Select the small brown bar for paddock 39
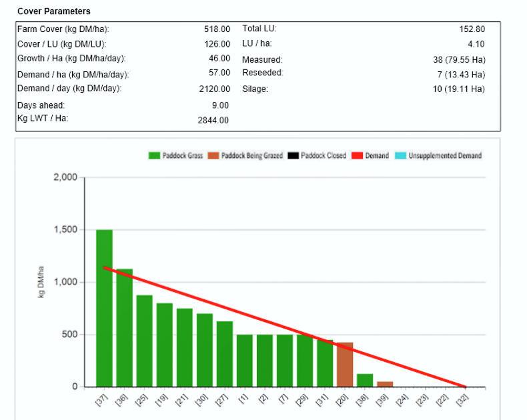The image size is (527, 420). pos(385,384)
